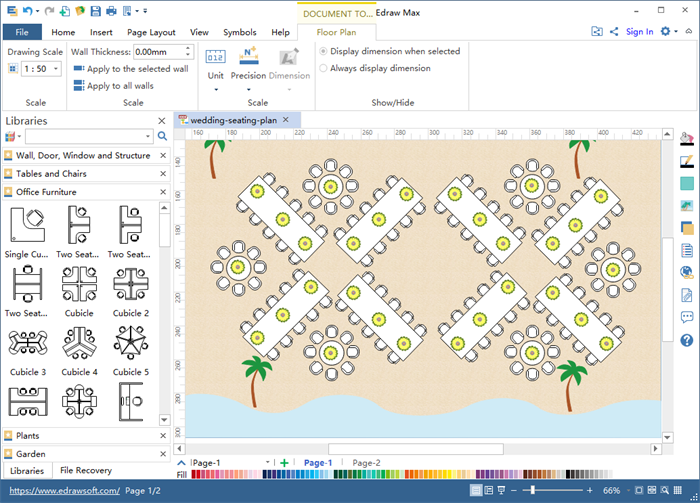
Task: Click the Sign In link
Action: click(639, 32)
